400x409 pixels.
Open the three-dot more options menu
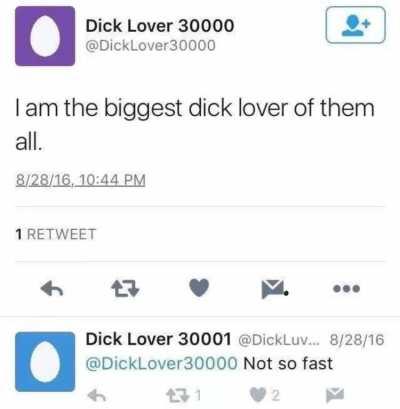tap(347, 288)
